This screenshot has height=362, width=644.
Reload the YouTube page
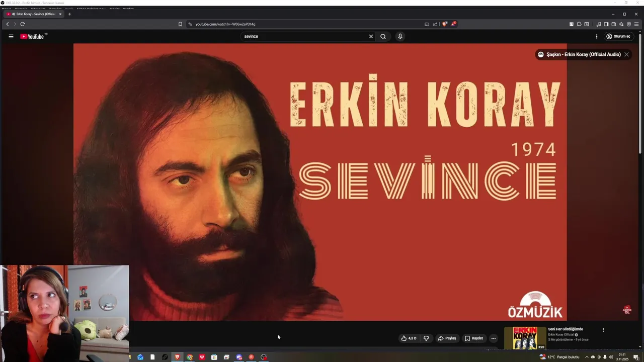23,24
